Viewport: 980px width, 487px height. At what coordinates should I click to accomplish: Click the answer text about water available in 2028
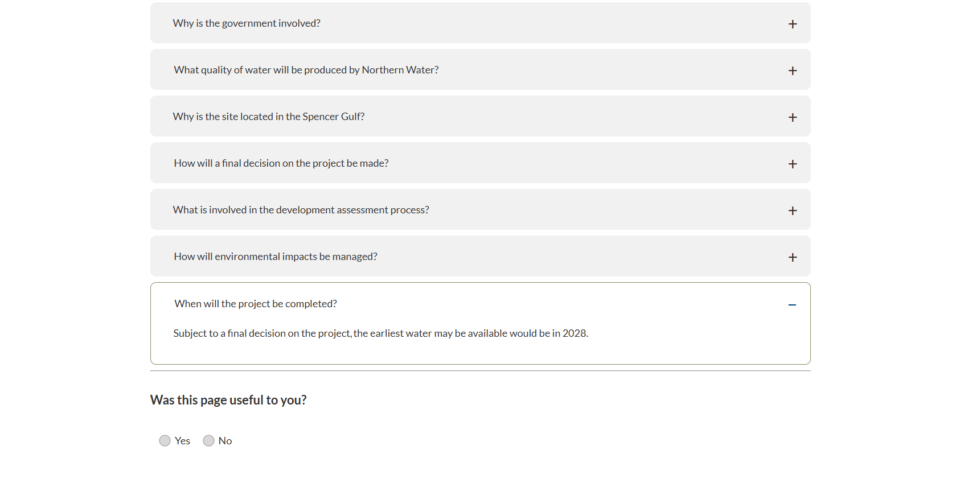(x=381, y=333)
